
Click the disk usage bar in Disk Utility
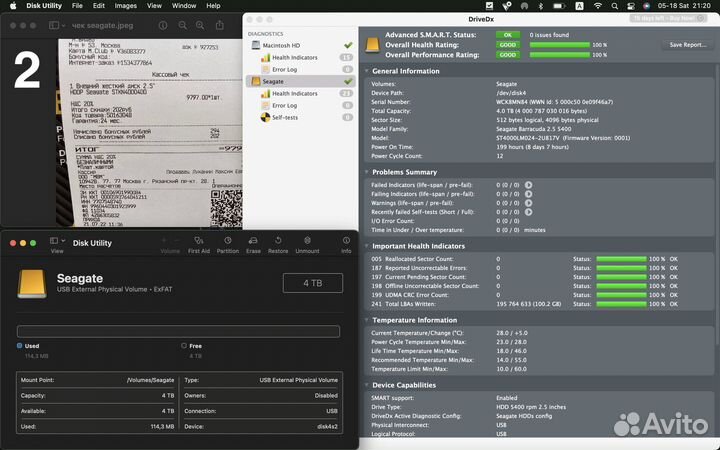point(178,331)
